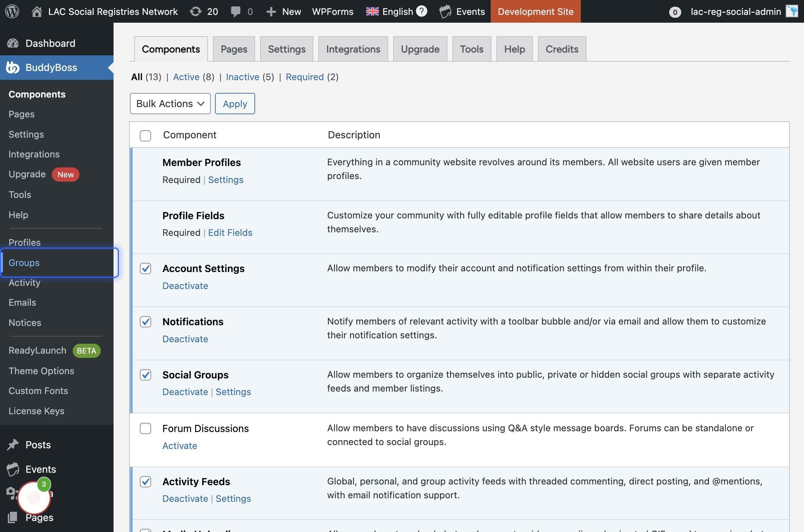Filter components by Inactive
This screenshot has width=804, height=532.
[242, 77]
